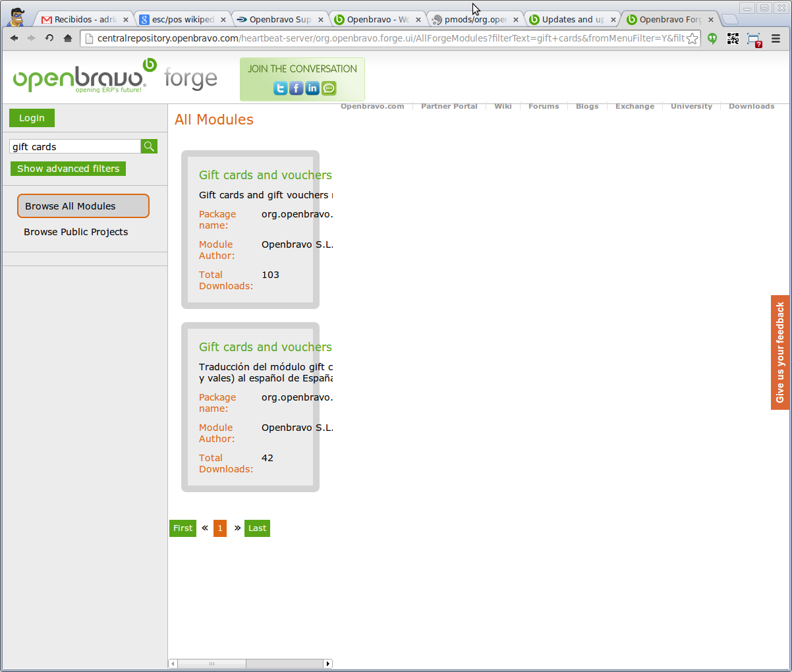792x672 pixels.
Task: Select Browse All Modules
Action: tap(83, 206)
